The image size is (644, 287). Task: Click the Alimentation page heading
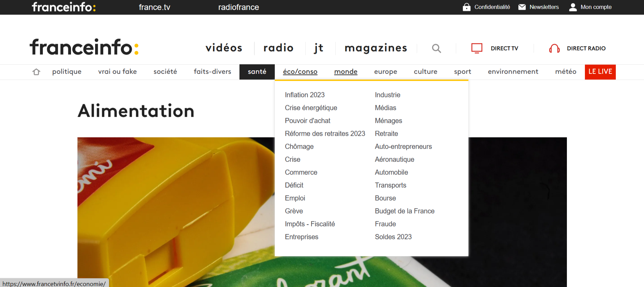click(x=136, y=111)
